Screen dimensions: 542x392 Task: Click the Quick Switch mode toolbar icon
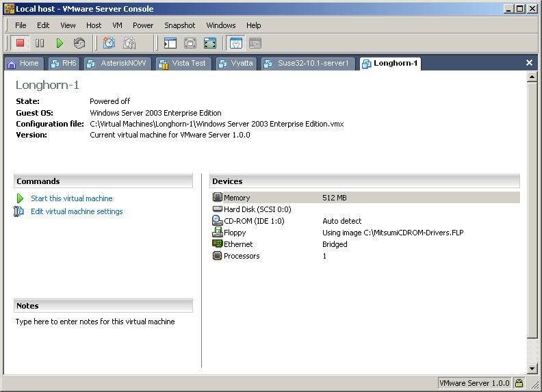click(x=190, y=43)
